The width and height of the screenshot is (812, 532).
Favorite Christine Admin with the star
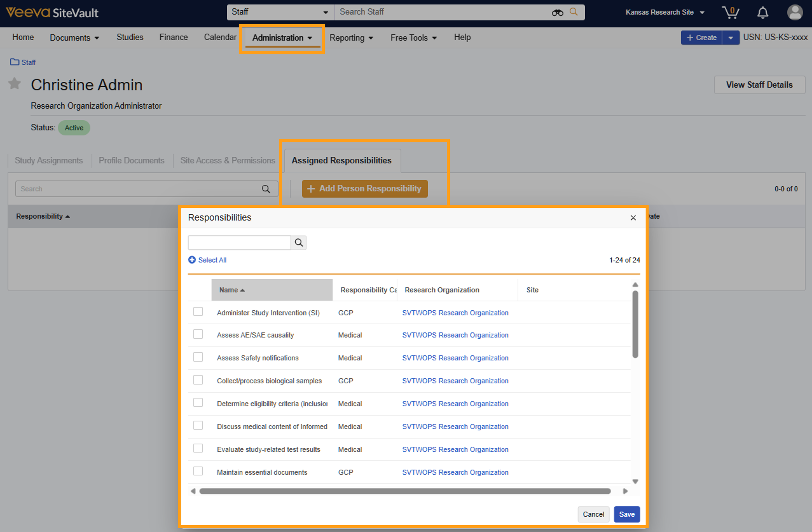coord(14,84)
